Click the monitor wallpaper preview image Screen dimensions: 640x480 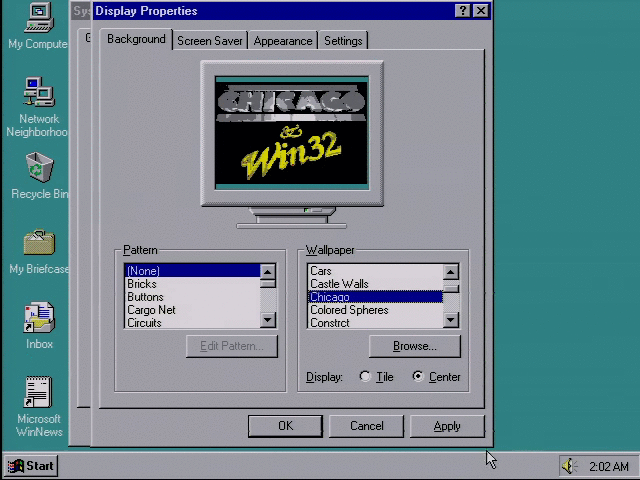point(292,133)
